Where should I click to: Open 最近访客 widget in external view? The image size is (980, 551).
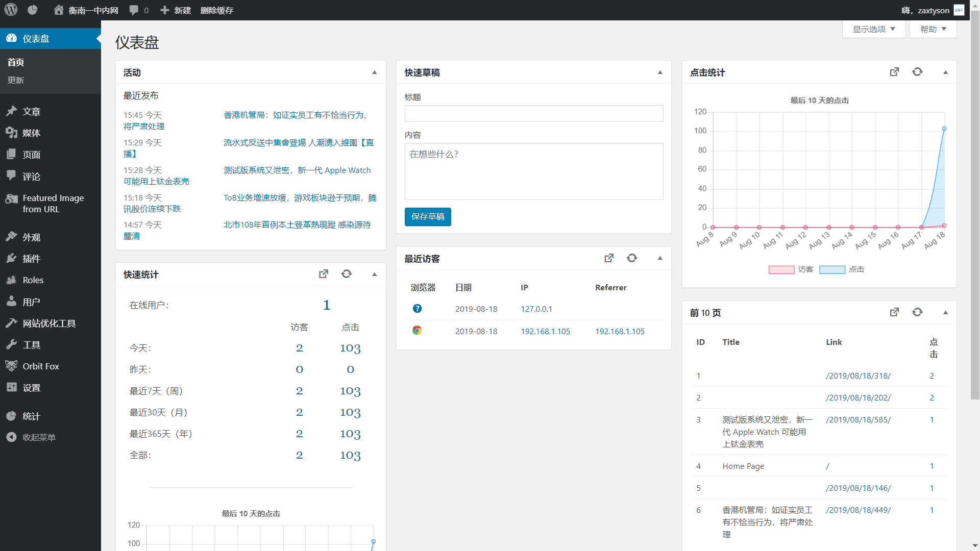click(x=609, y=258)
